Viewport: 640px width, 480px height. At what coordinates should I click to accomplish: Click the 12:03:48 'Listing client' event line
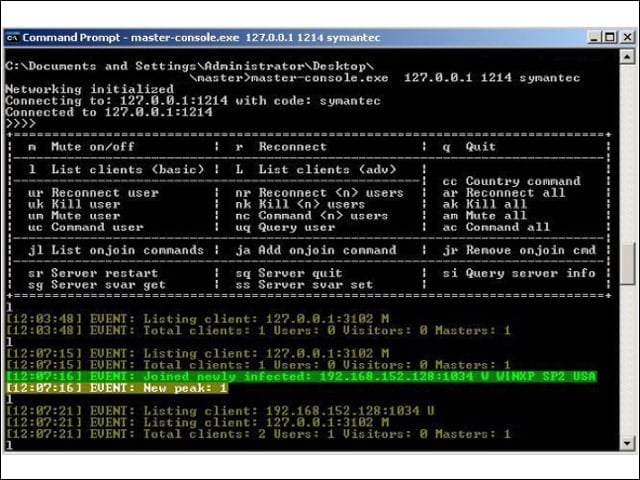198,319
